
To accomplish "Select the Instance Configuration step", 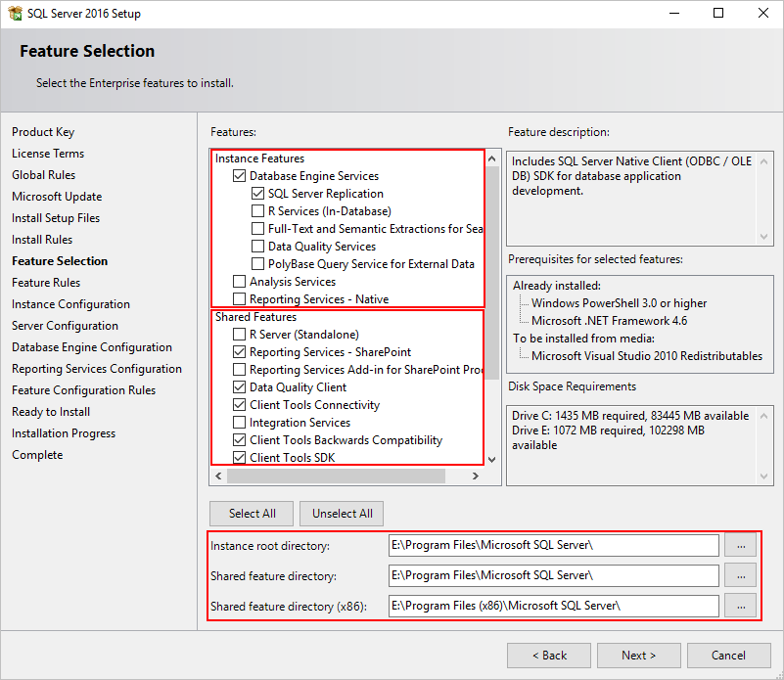I will (71, 304).
